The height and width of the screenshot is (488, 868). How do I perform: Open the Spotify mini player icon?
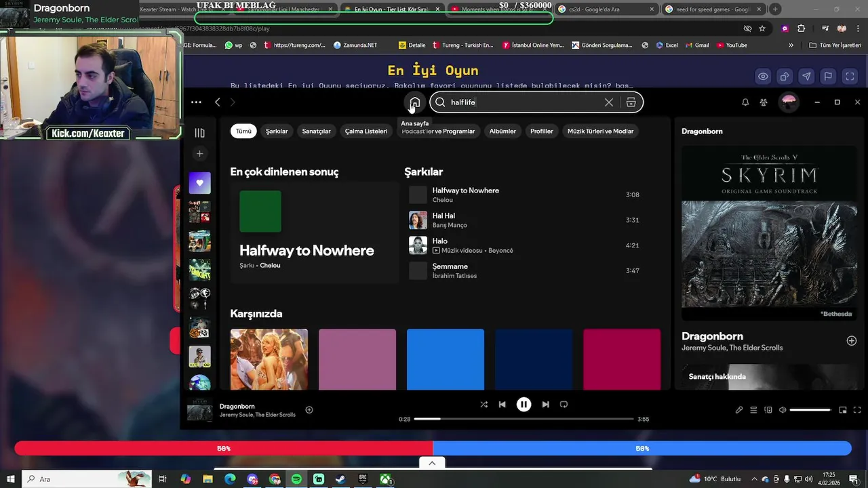click(x=843, y=410)
